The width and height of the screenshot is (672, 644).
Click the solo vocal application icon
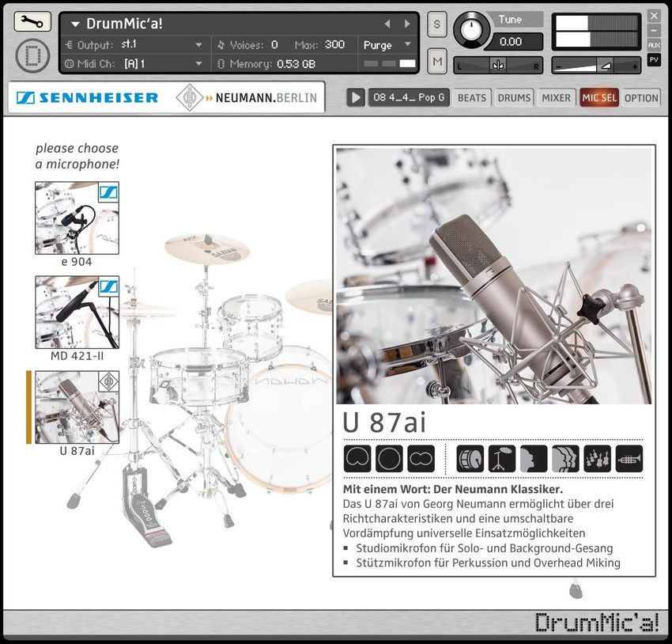(534, 458)
